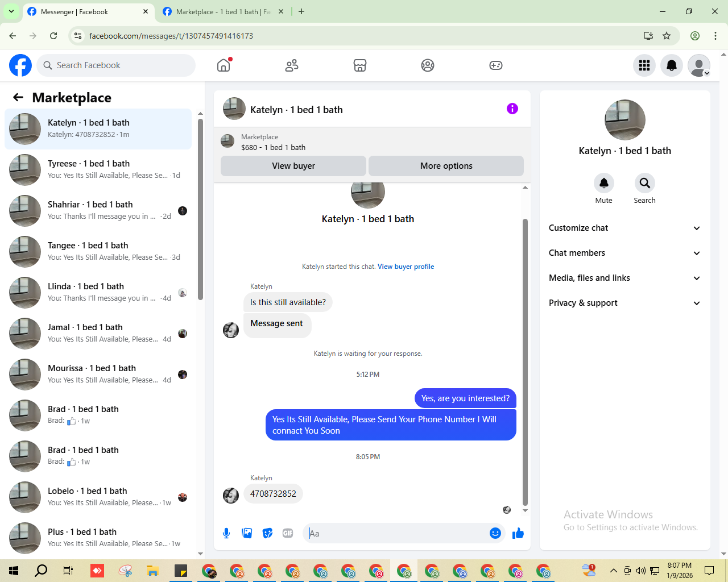Image resolution: width=728 pixels, height=582 pixels.
Task: Click the 4708732852 message bubble
Action: pyautogui.click(x=273, y=494)
